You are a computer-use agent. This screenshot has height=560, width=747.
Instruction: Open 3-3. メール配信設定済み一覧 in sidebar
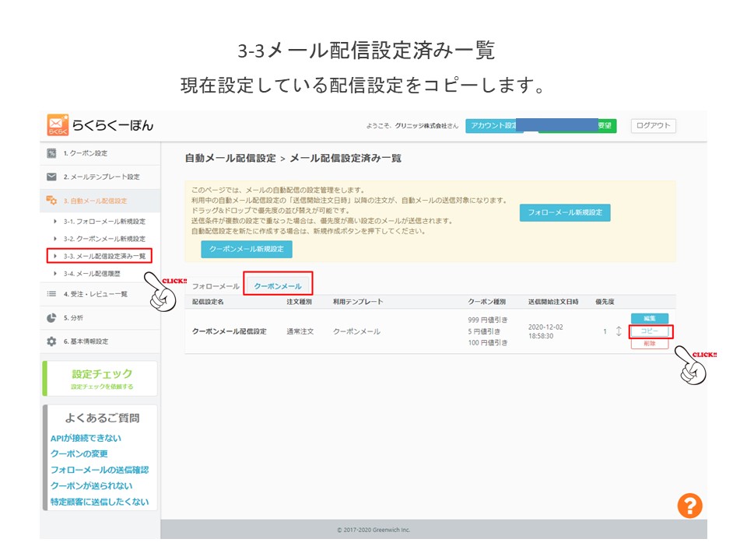[x=104, y=256]
